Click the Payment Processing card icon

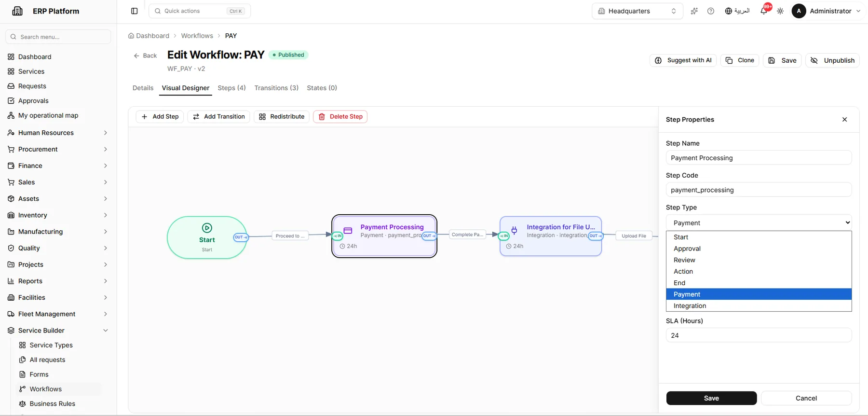coord(348,231)
